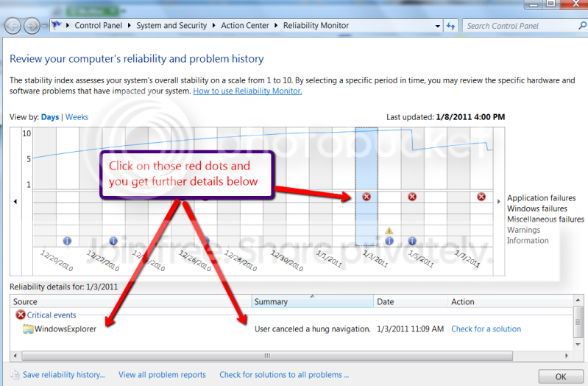The height and width of the screenshot is (386, 588).
Task: Select the 1/1/2011 date column label
Action: (x=329, y=259)
